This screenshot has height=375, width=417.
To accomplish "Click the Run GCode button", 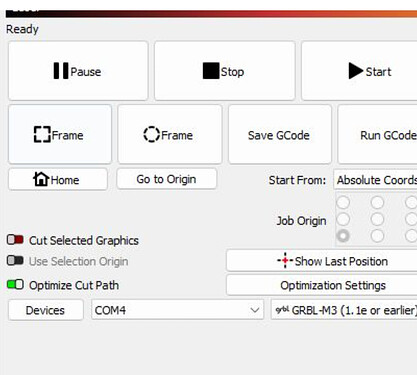I will pyautogui.click(x=378, y=134).
